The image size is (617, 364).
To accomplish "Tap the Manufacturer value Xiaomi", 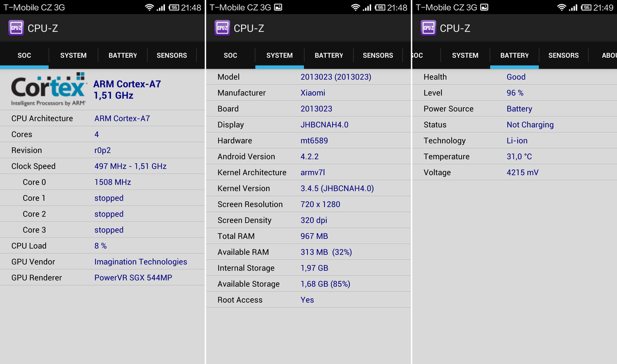I will [x=313, y=93].
